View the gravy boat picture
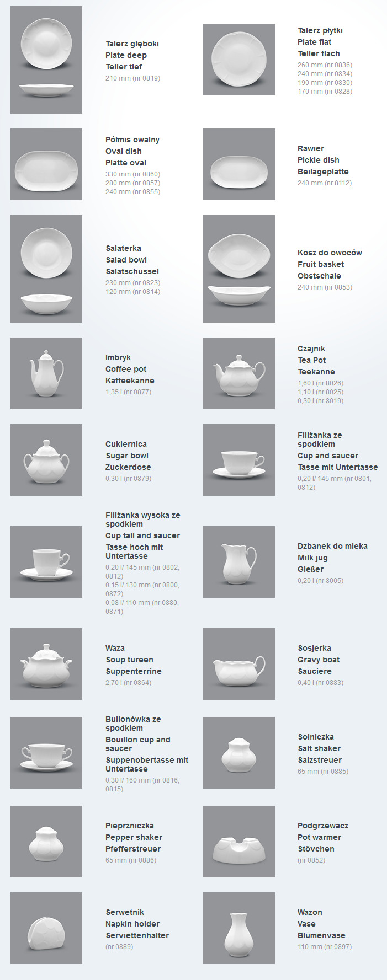387x980 pixels. click(x=239, y=664)
